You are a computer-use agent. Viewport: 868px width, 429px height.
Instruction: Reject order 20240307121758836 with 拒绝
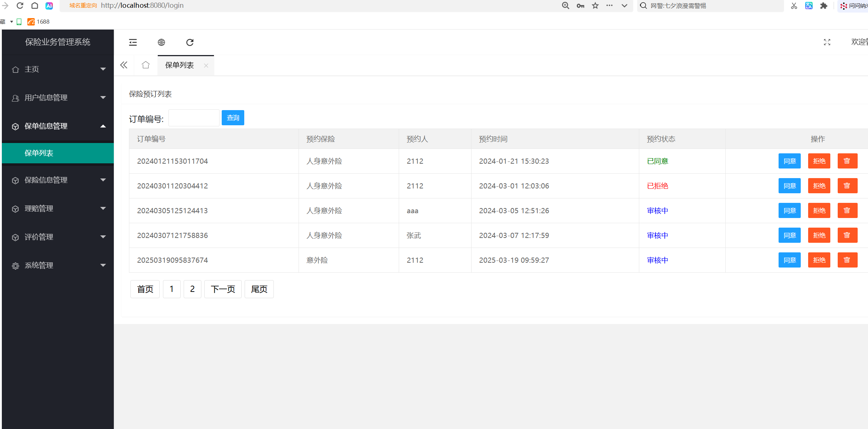819,235
